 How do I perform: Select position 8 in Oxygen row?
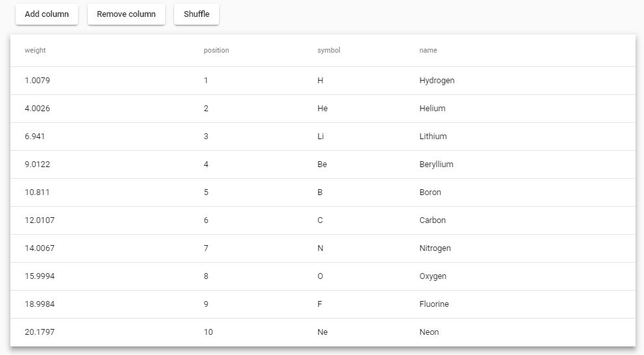206,276
